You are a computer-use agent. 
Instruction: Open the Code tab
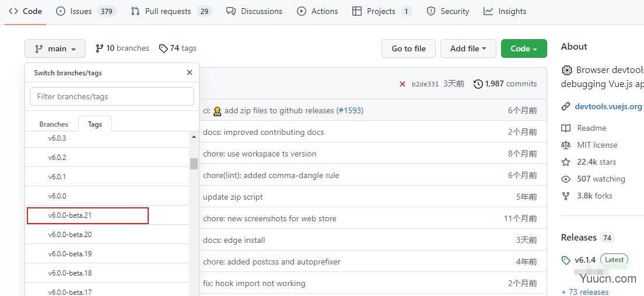[25, 12]
